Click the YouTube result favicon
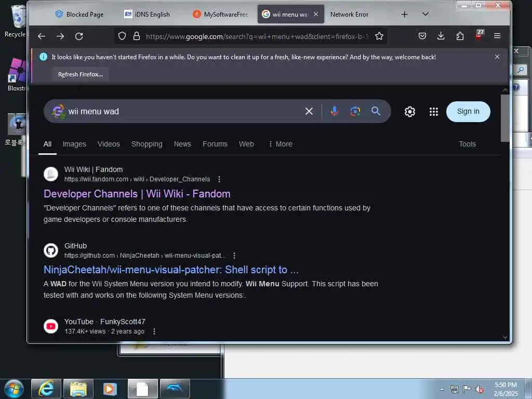This screenshot has height=399, width=532. pyautogui.click(x=51, y=326)
